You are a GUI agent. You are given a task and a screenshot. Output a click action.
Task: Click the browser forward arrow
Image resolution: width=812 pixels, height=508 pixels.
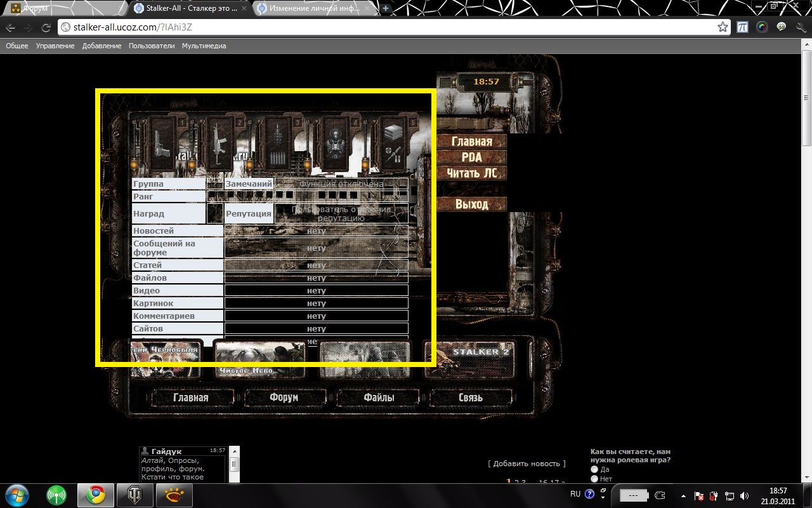click(x=28, y=28)
